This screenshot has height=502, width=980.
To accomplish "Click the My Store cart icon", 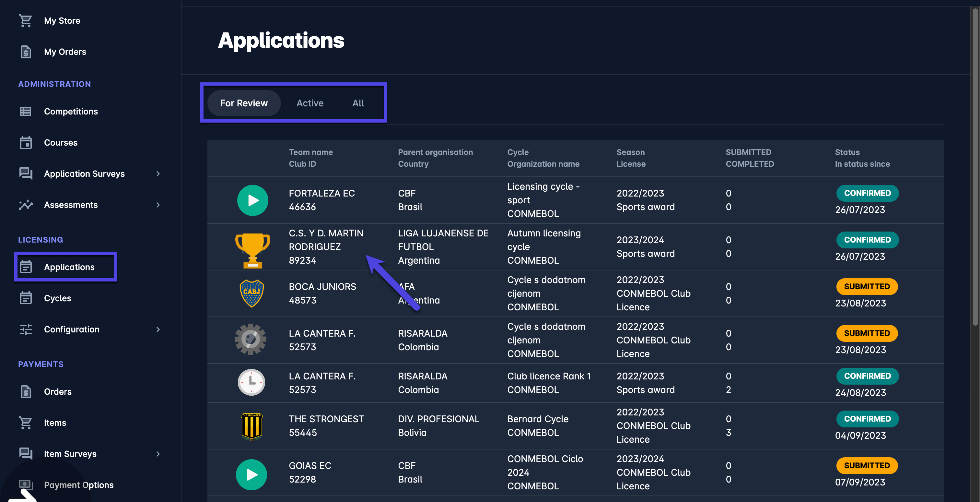I will tap(26, 20).
